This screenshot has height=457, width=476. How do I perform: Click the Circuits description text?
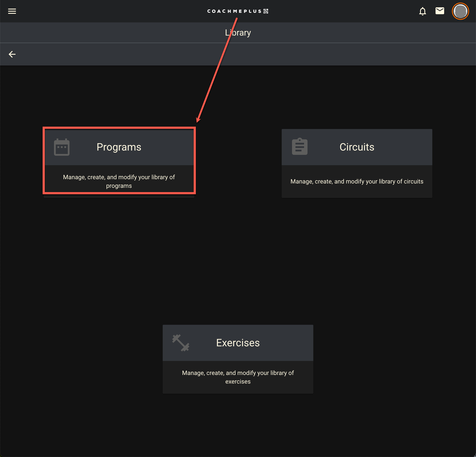click(x=357, y=181)
